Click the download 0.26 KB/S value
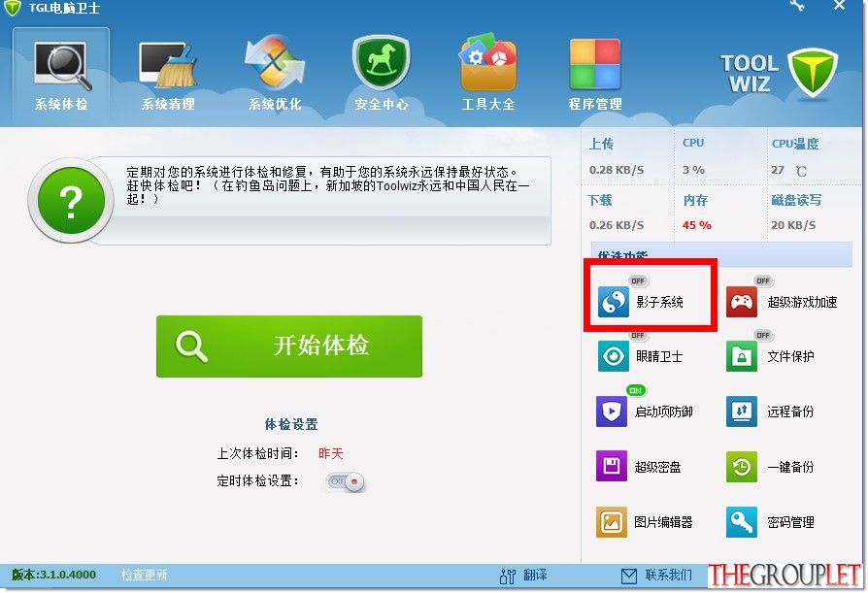This screenshot has width=868, height=593. 617,225
